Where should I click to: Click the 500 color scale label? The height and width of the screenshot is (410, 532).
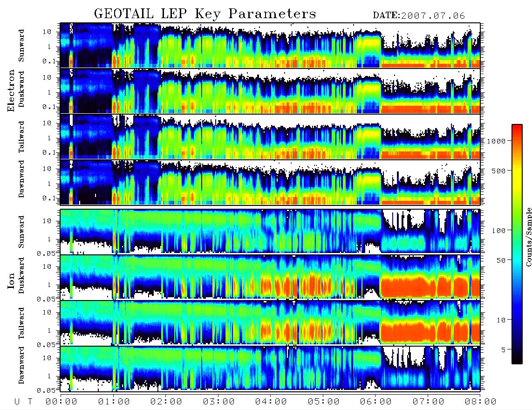click(499, 171)
